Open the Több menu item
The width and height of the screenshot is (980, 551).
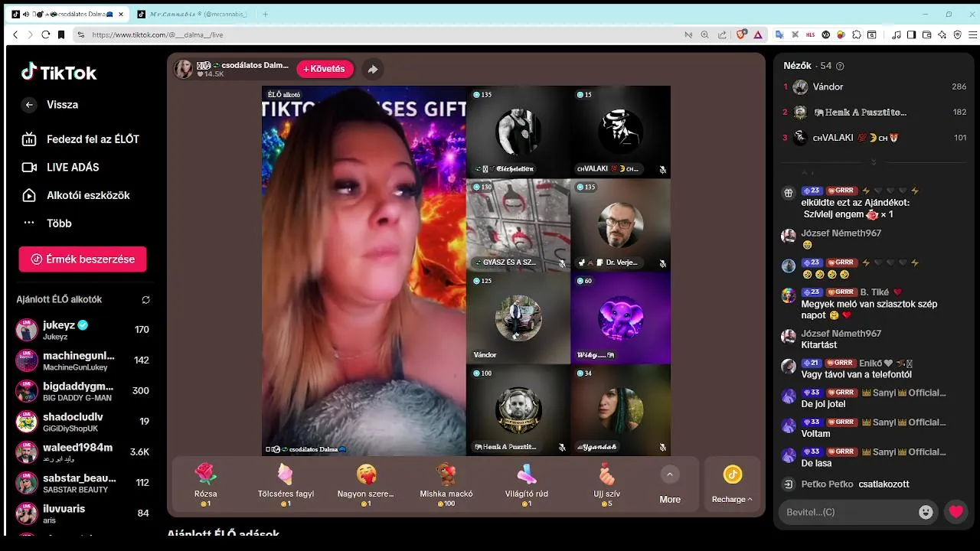(47, 223)
